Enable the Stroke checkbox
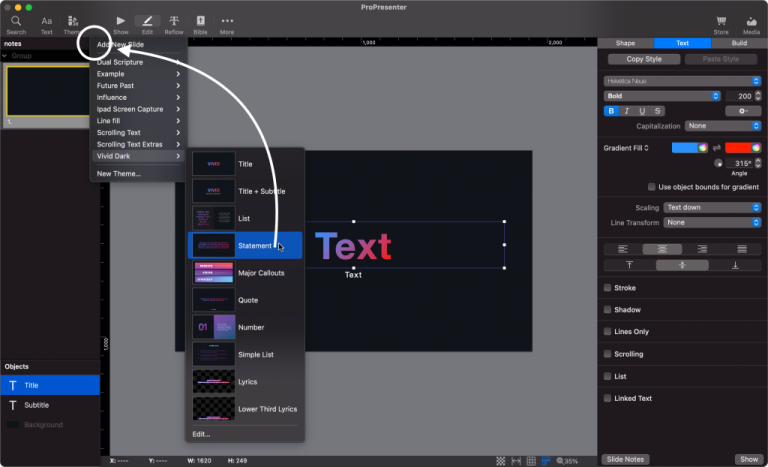768x467 pixels. [x=607, y=288]
